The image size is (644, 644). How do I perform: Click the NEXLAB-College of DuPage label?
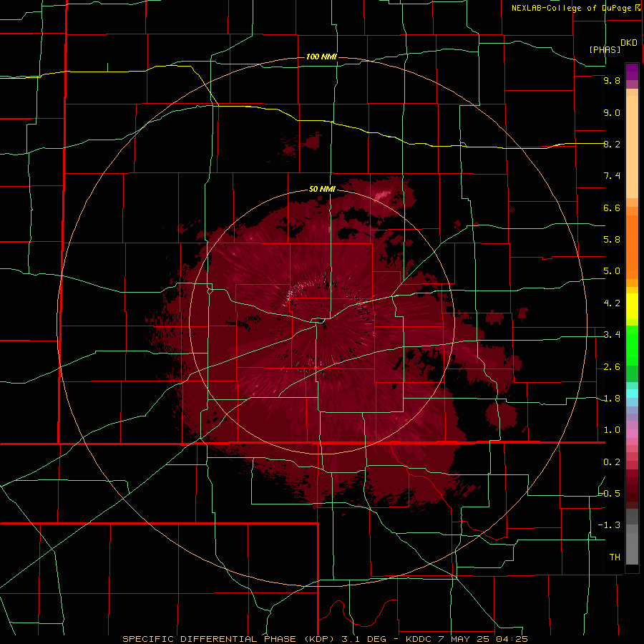(571, 8)
